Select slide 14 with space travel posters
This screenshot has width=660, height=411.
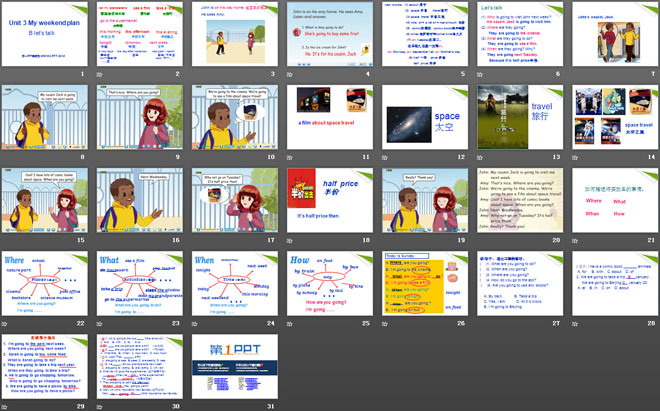612,119
